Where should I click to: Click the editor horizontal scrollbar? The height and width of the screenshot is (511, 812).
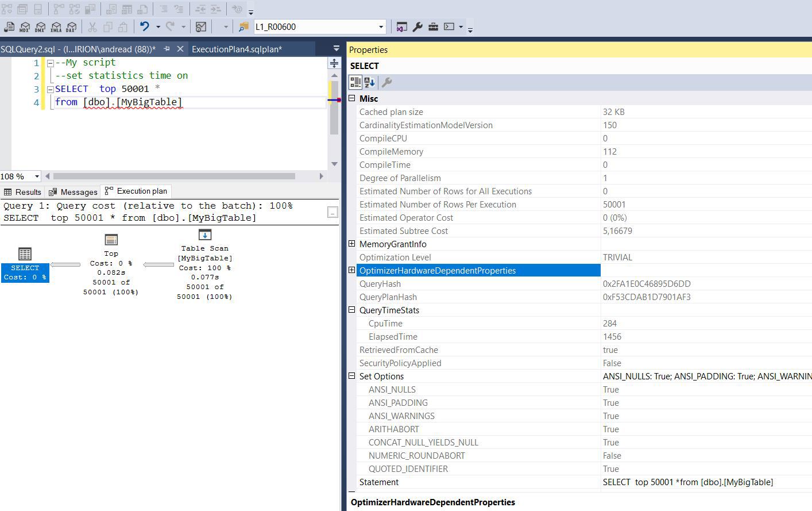(x=173, y=176)
